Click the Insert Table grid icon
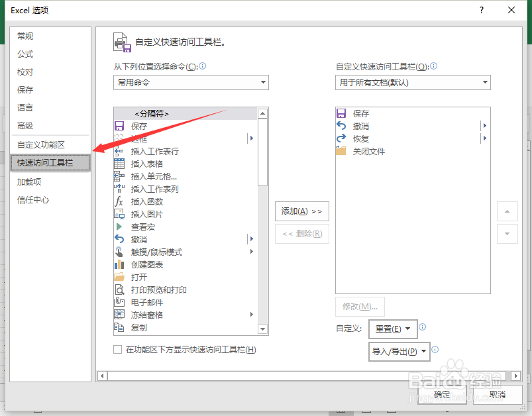 click(119, 164)
